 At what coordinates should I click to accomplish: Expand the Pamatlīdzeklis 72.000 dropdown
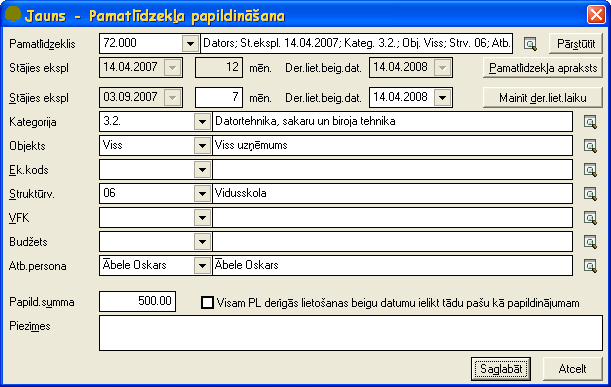[x=190, y=44]
